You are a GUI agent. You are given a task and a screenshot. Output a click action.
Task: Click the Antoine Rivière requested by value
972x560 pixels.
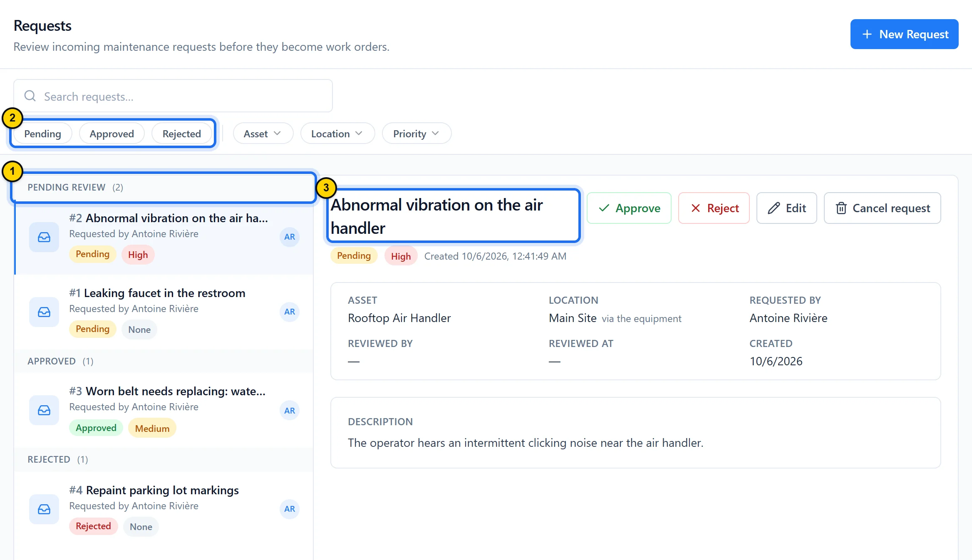click(x=789, y=318)
